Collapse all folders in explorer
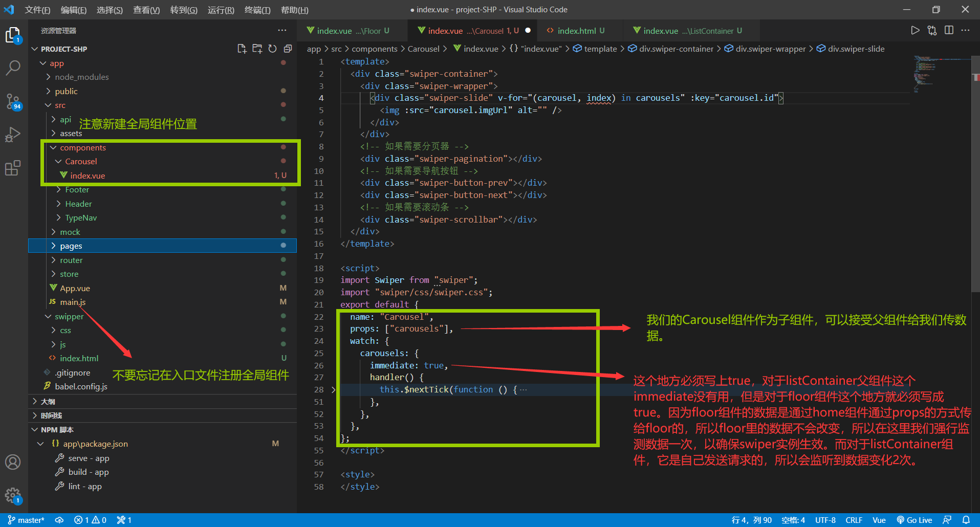Screen dimensions: 980x527 (x=288, y=49)
